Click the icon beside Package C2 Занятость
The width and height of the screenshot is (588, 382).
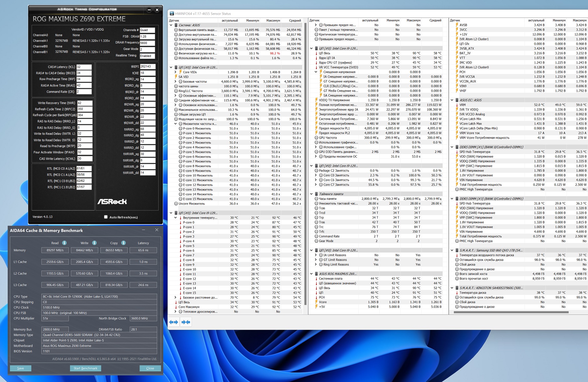(x=316, y=171)
